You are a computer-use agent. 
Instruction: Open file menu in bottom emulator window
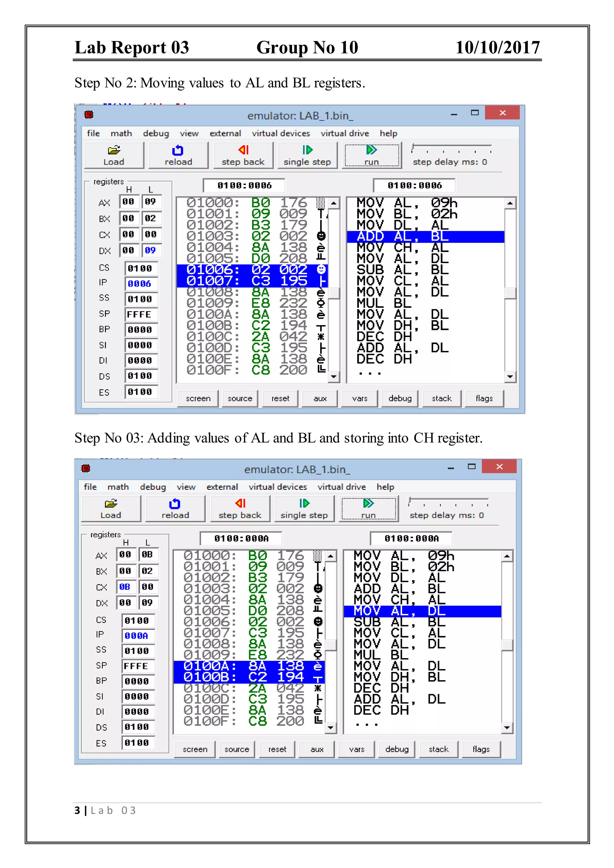(90, 487)
